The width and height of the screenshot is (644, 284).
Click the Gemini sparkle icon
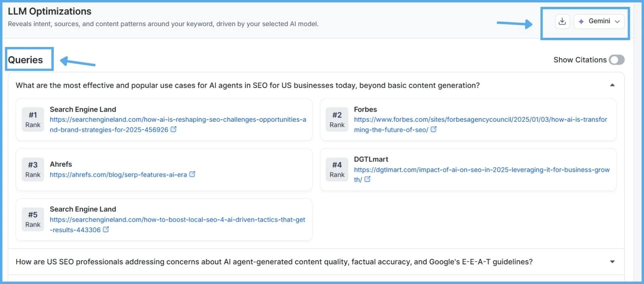pos(581,21)
